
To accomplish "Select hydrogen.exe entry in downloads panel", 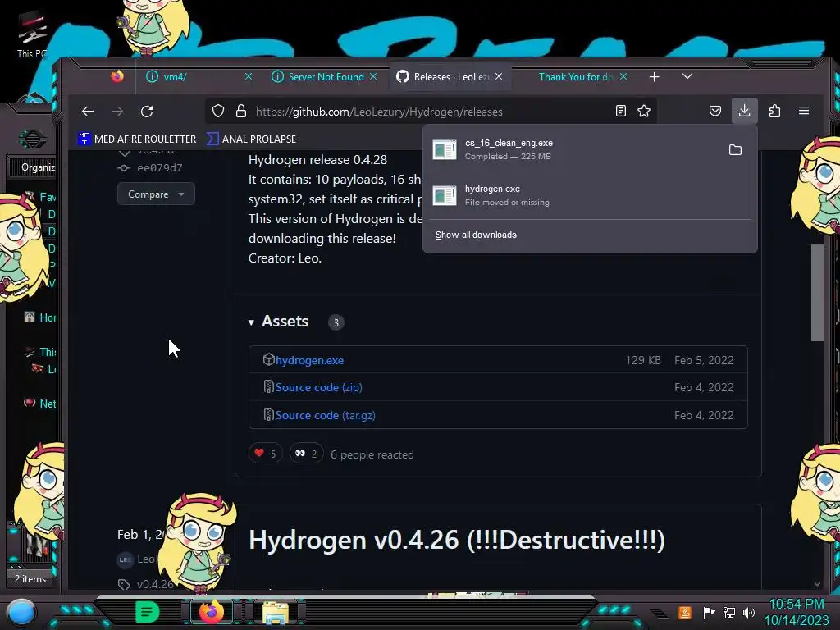I will [x=589, y=195].
